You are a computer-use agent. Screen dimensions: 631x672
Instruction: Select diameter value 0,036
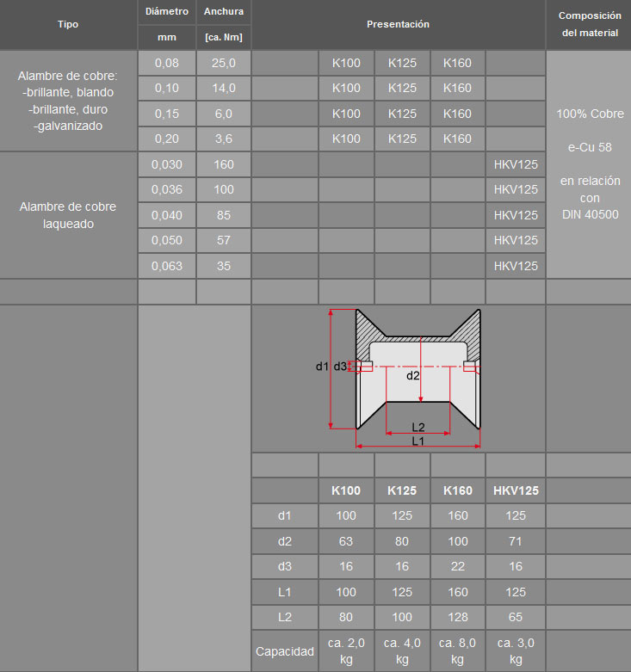point(167,189)
